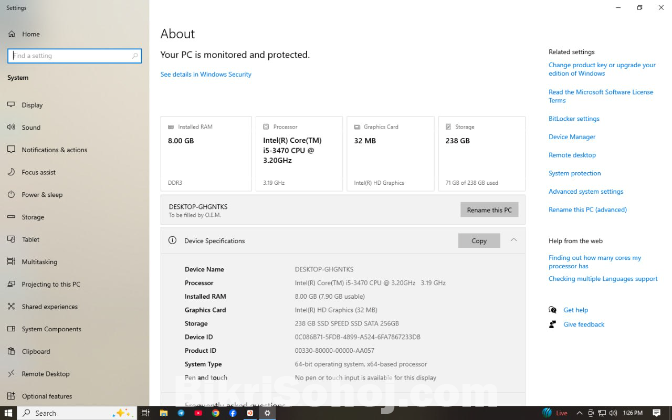Click the Clipboard icon in sidebar

(10, 351)
